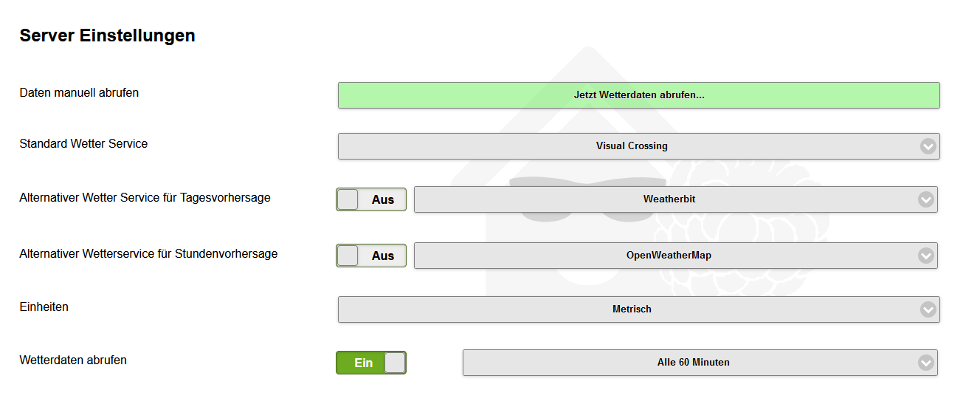
Task: Open the Visual Crossing weather service dropdown
Action: coord(631,146)
